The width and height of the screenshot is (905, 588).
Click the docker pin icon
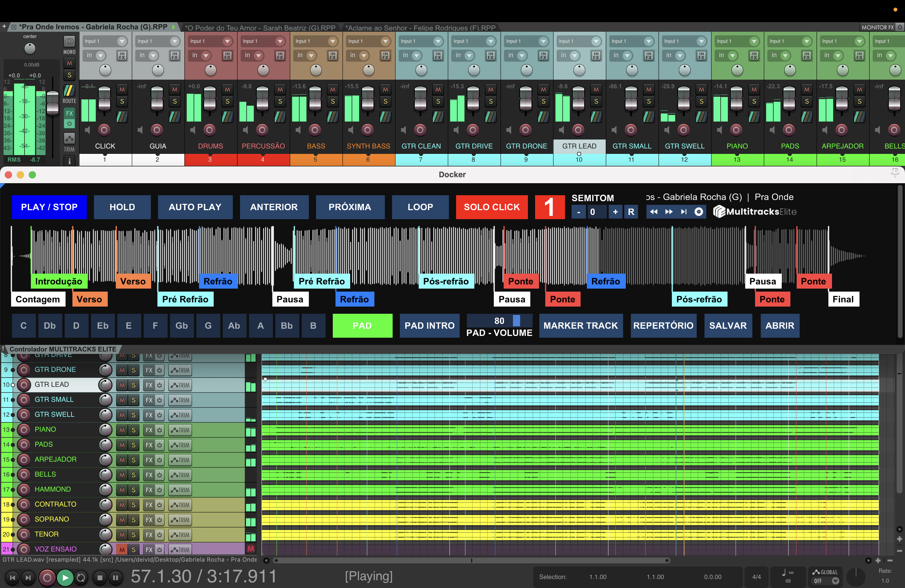(895, 173)
